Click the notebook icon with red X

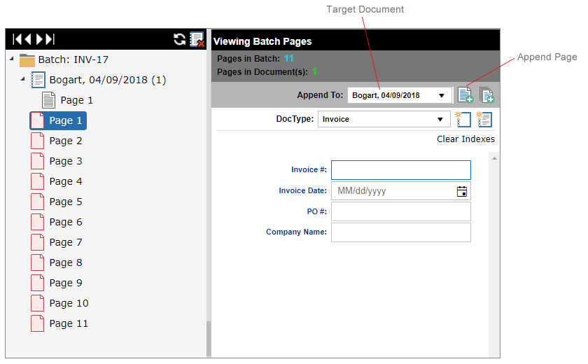pos(197,40)
